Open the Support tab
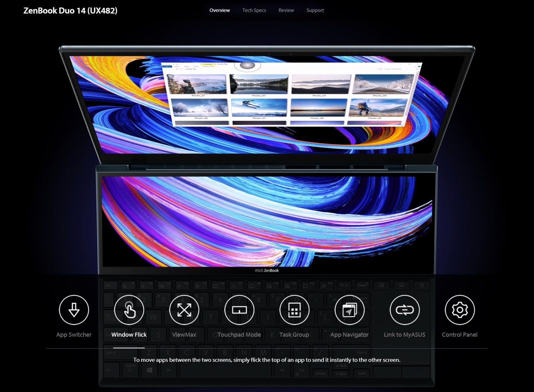 coord(315,10)
